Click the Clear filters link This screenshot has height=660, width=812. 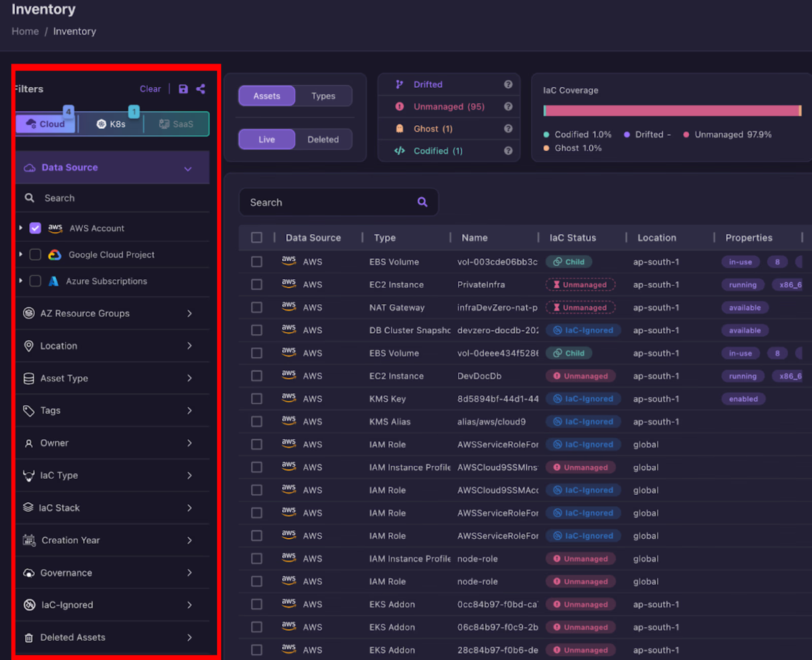[150, 89]
